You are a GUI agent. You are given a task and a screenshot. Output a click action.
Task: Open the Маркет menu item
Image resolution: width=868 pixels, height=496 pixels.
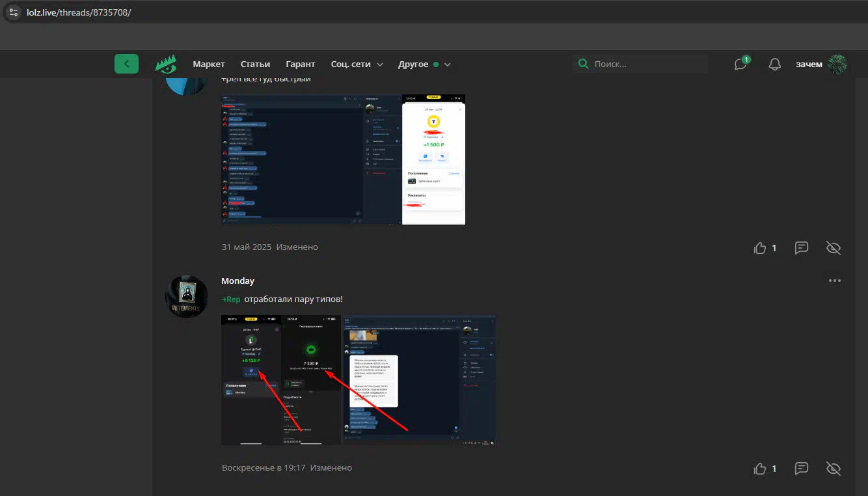pyautogui.click(x=209, y=64)
